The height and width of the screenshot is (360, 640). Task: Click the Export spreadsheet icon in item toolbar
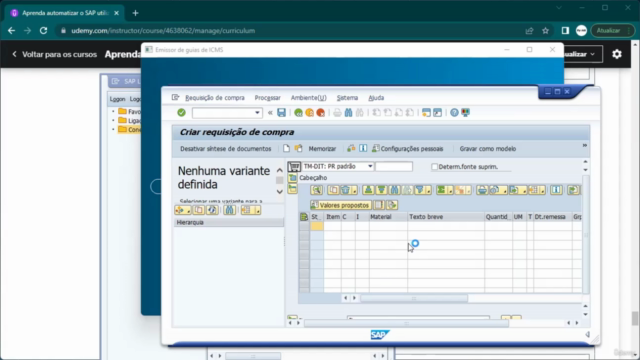pos(517,190)
